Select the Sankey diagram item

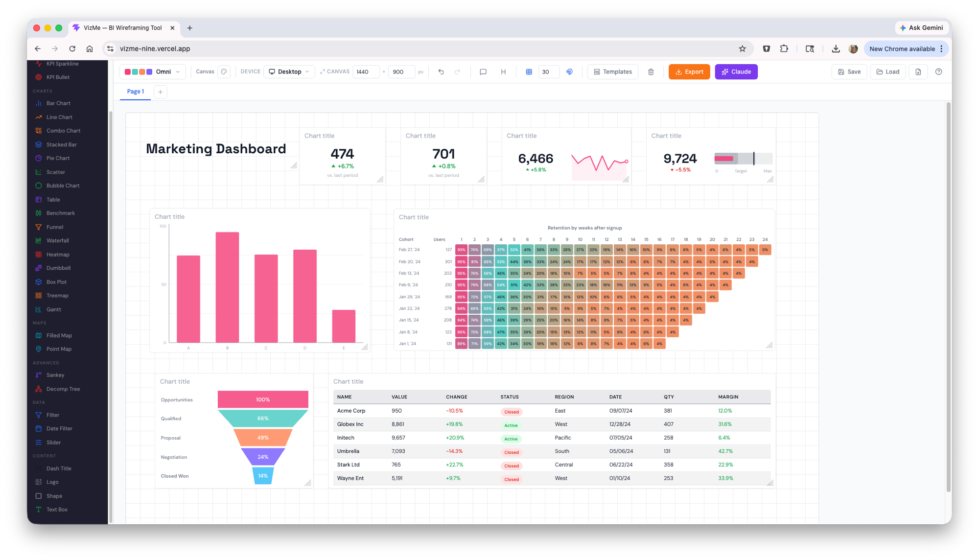tap(55, 375)
